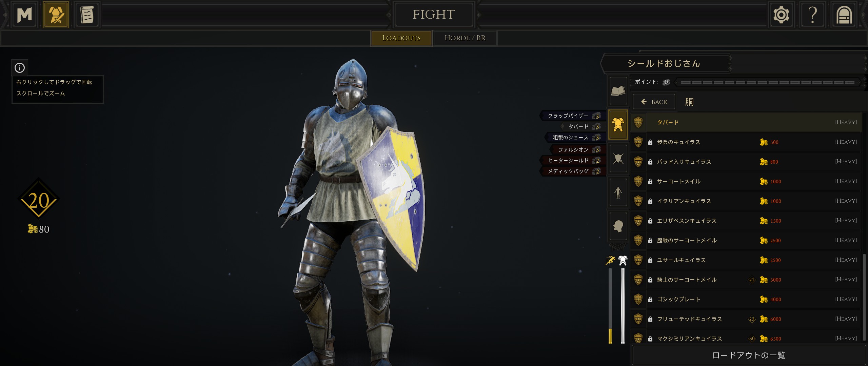Open the perks book category icon

(618, 91)
